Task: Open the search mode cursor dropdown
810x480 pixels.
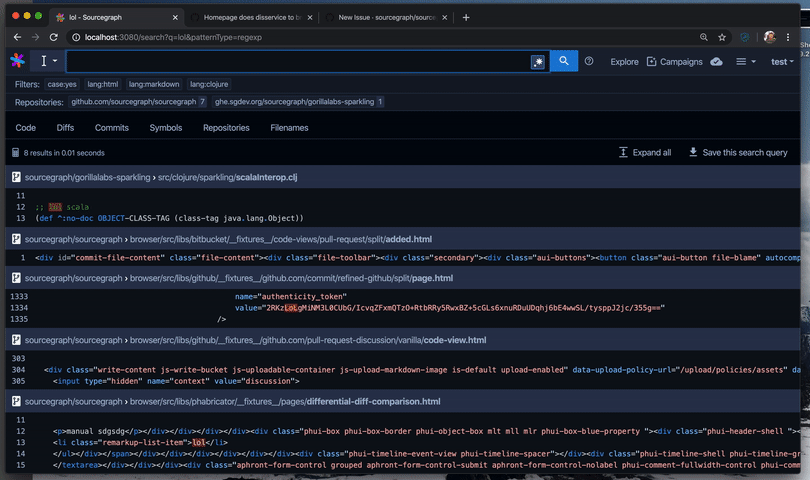Action: (49, 61)
